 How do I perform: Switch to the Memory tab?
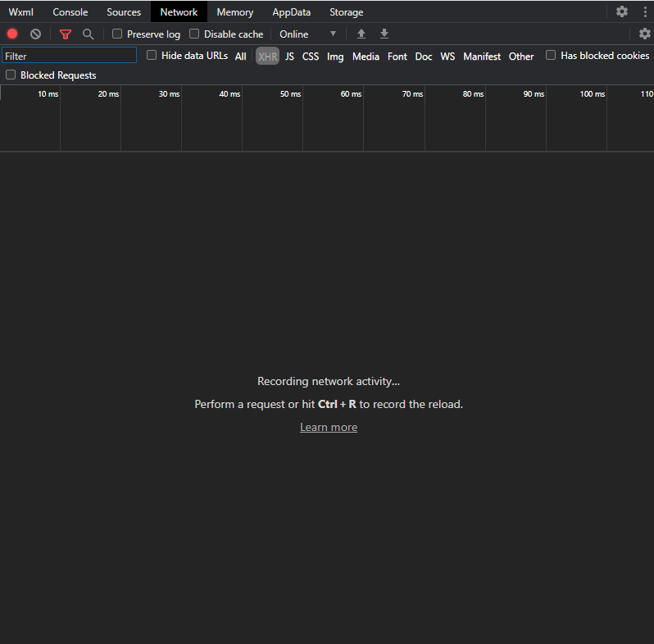[x=235, y=12]
